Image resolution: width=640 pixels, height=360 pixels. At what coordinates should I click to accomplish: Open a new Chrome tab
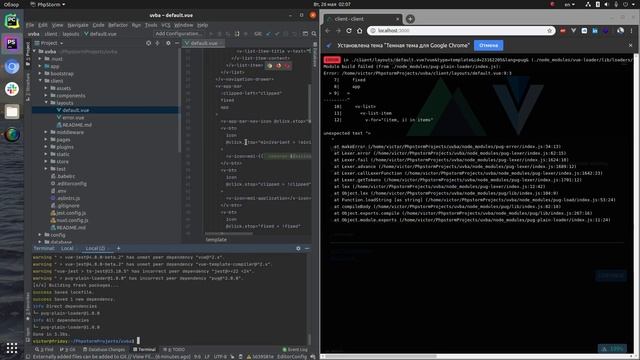[410, 19]
